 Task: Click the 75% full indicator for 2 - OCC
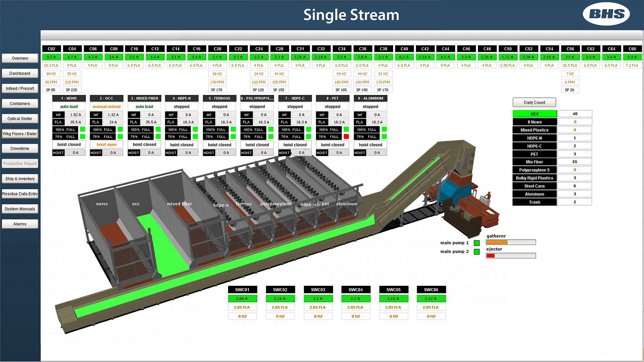pyautogui.click(x=120, y=137)
